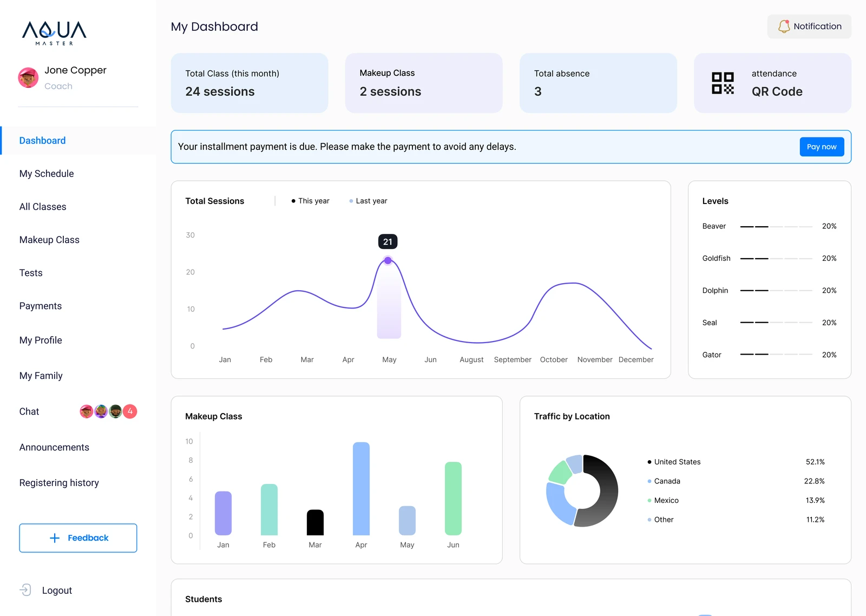View My Family page
The height and width of the screenshot is (616, 866).
pyautogui.click(x=41, y=376)
